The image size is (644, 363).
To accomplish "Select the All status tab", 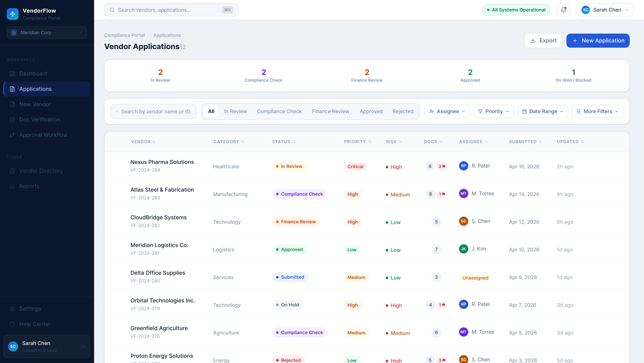I will [211, 111].
